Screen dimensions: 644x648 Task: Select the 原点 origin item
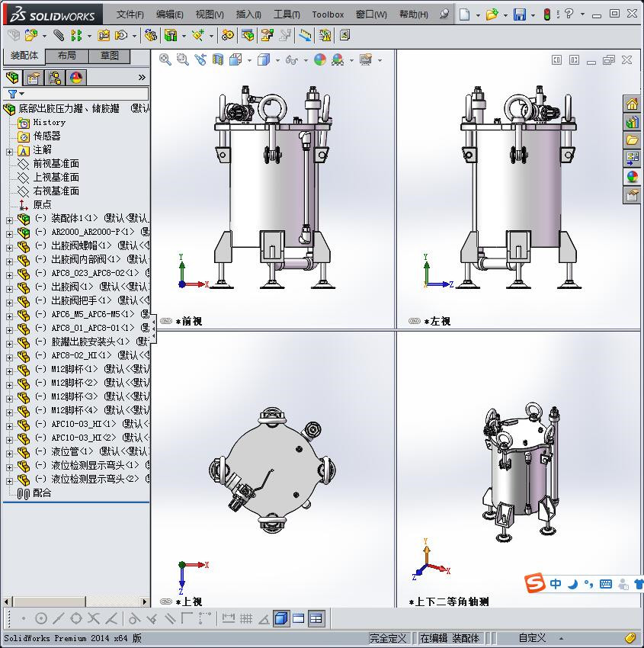[x=42, y=204]
